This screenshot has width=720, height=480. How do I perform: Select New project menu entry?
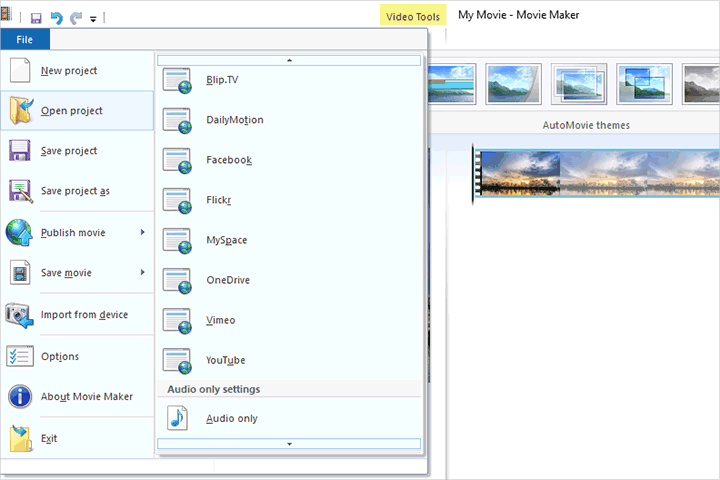point(77,70)
